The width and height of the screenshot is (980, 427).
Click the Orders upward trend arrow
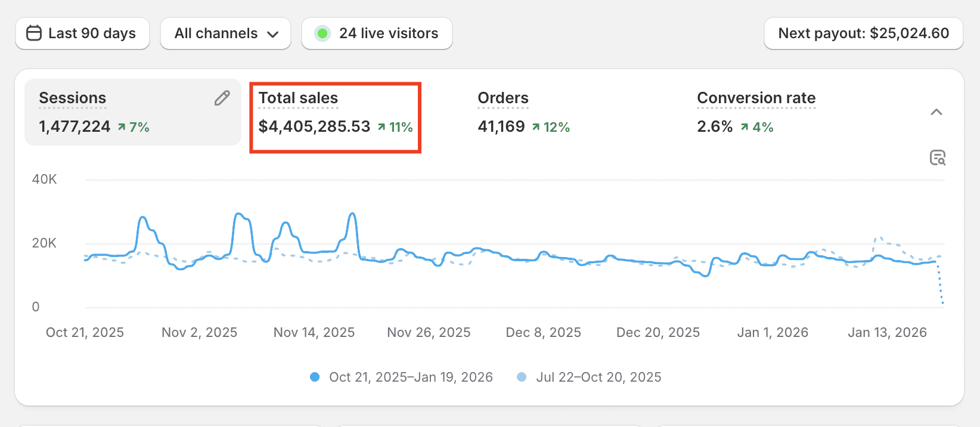pos(536,127)
